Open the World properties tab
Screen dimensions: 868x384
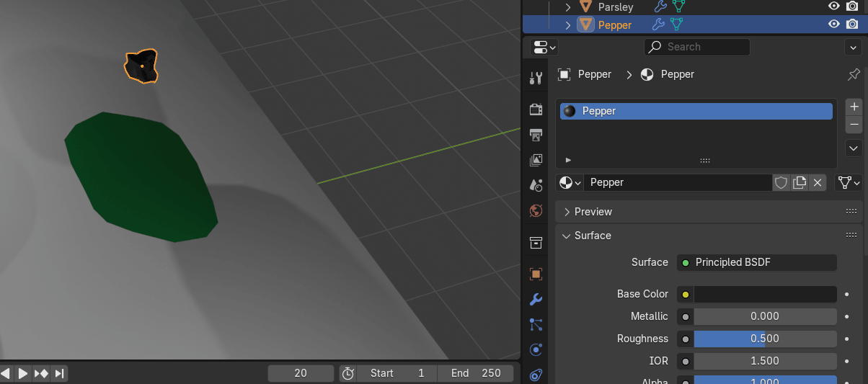pos(536,211)
